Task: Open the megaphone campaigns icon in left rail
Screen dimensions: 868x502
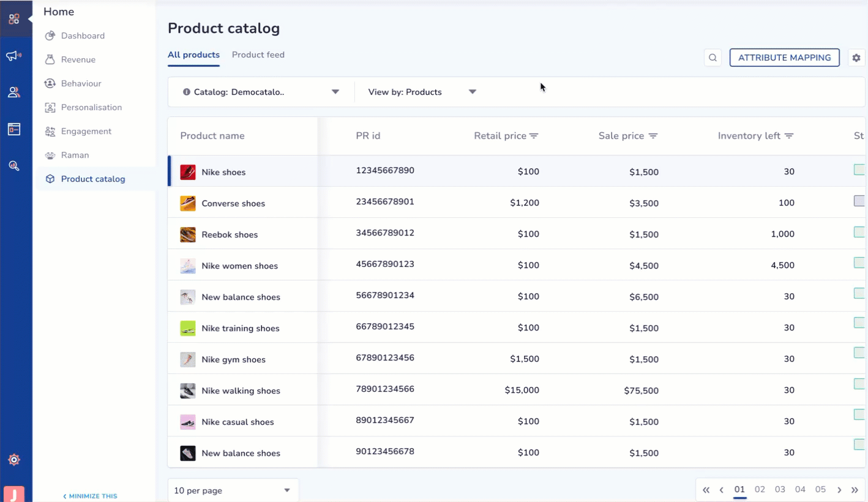Action: pyautogui.click(x=13, y=56)
